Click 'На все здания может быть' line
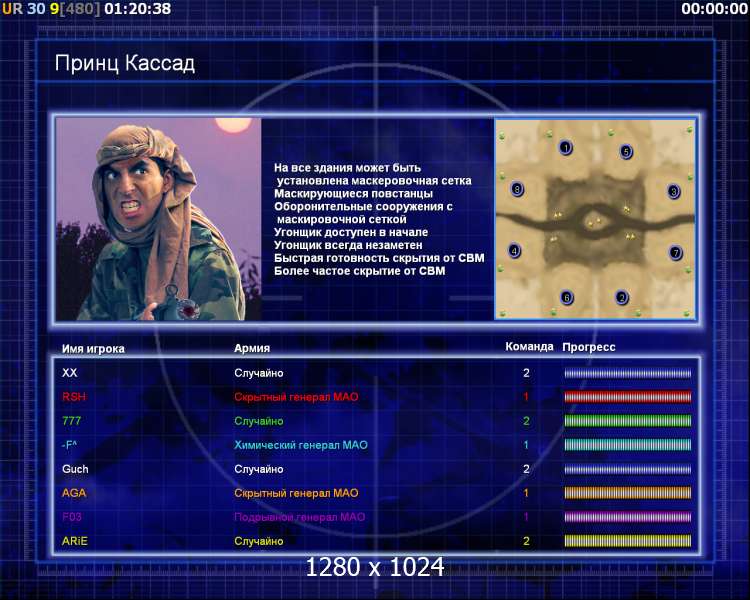Screen dimensions: 750x600 pos(347,168)
